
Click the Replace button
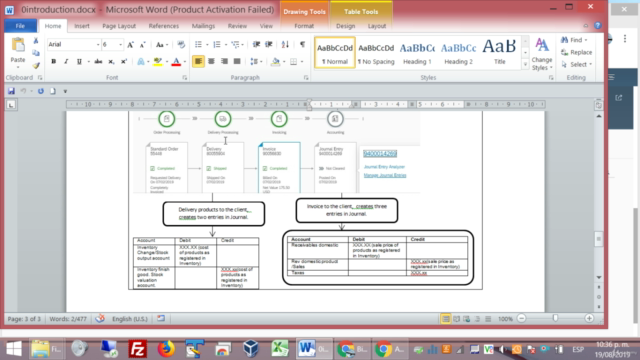pyautogui.click(x=576, y=52)
